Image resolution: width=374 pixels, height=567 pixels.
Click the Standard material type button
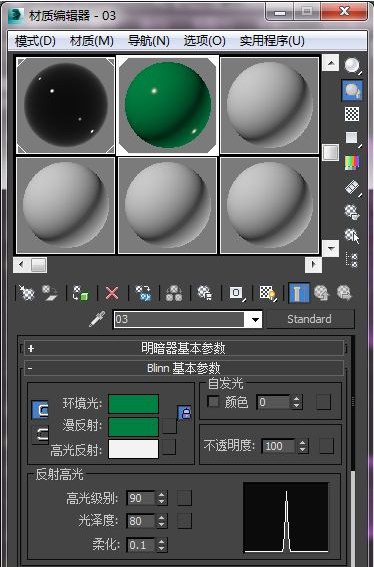point(310,319)
